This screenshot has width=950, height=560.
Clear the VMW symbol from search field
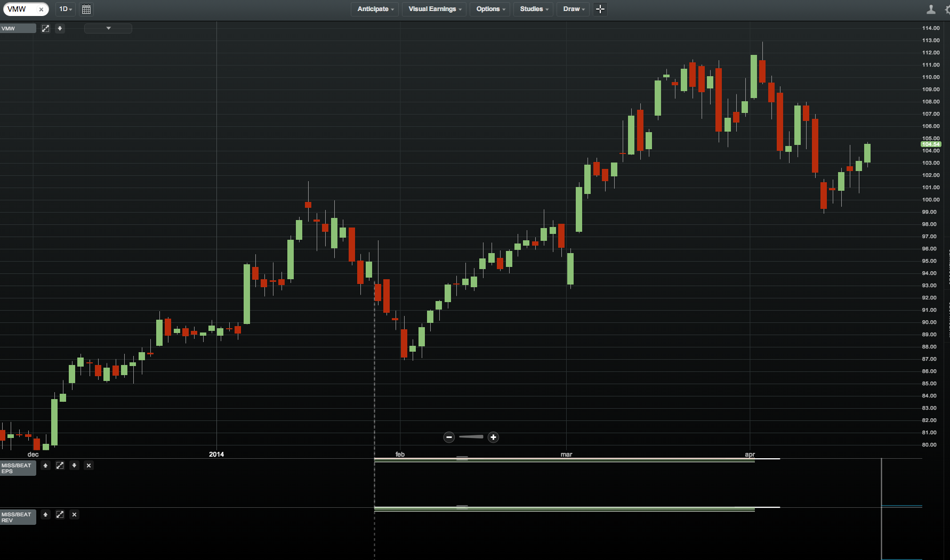click(x=41, y=9)
